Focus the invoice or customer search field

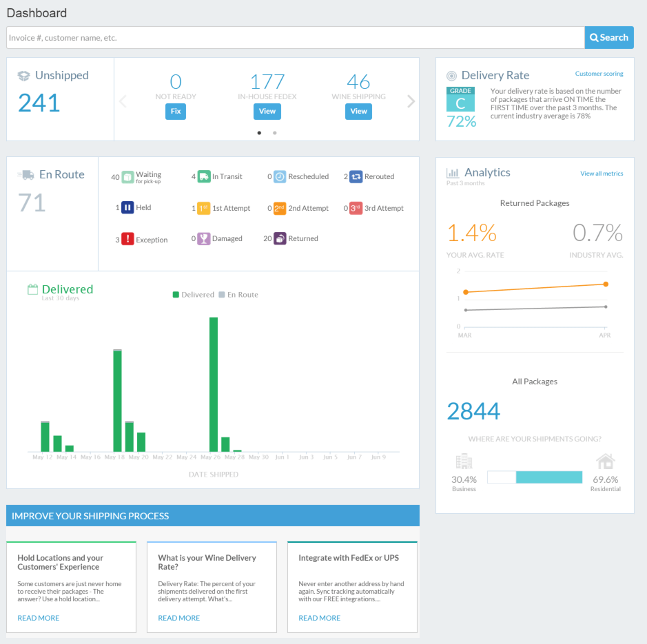[x=295, y=38]
